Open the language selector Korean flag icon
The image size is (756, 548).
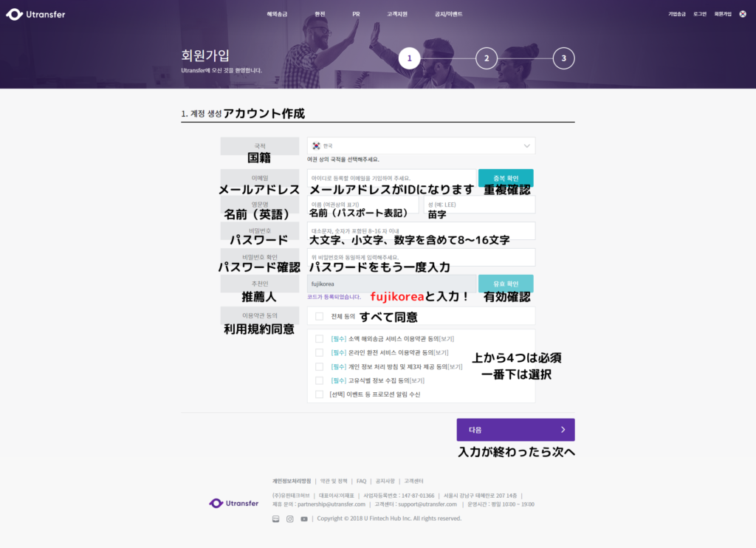pyautogui.click(x=743, y=14)
